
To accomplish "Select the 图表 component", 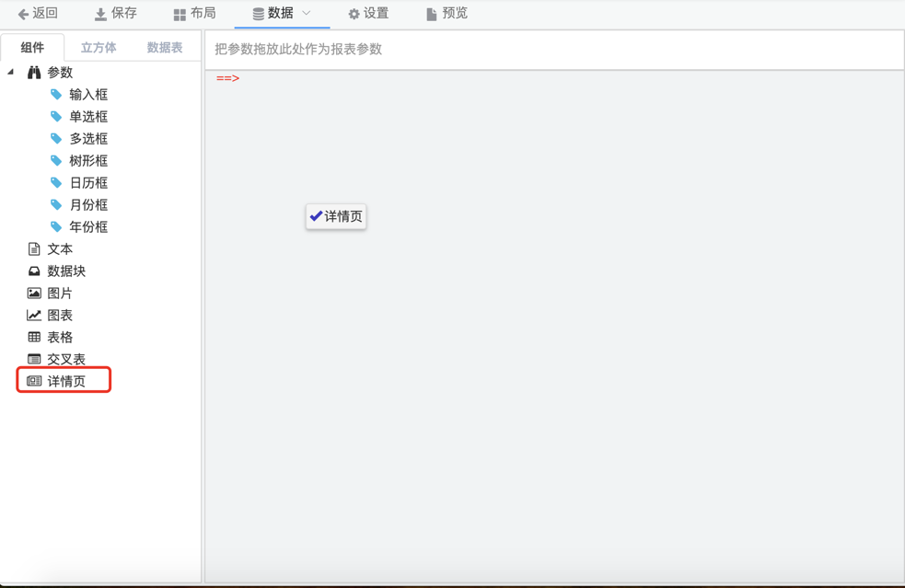I will (60, 315).
